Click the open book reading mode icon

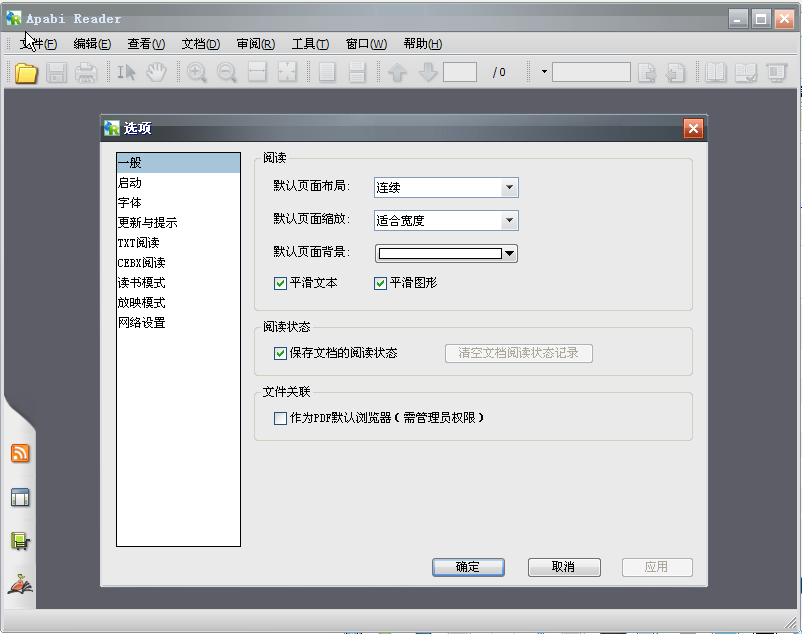(716, 73)
